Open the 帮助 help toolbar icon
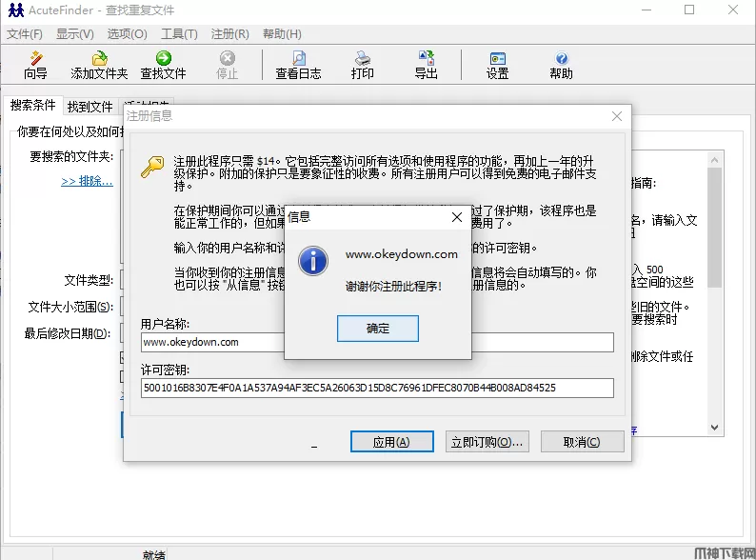756x560 pixels. coord(561,65)
